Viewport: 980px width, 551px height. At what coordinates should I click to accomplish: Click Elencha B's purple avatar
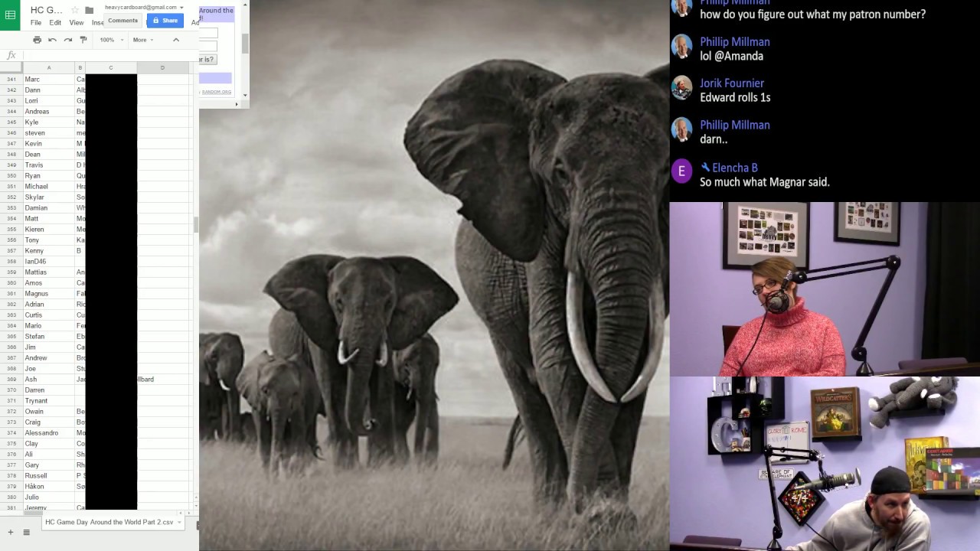click(x=681, y=171)
